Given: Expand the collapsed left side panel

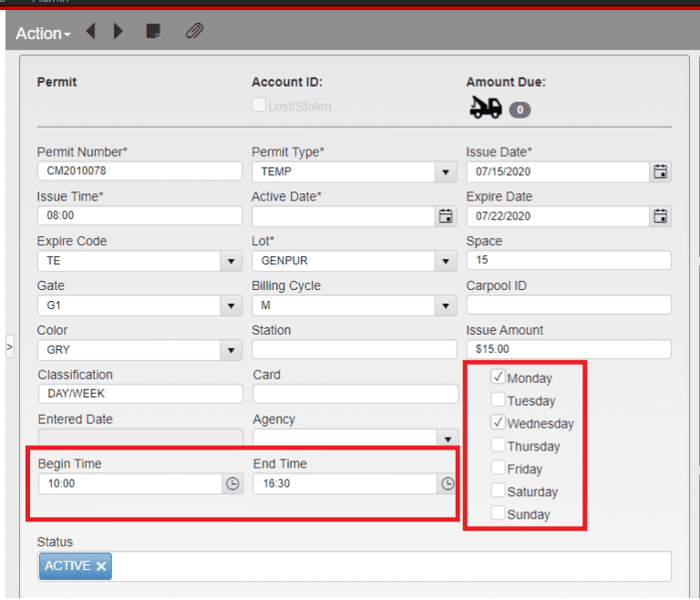Looking at the screenshot, I should [x=9, y=347].
